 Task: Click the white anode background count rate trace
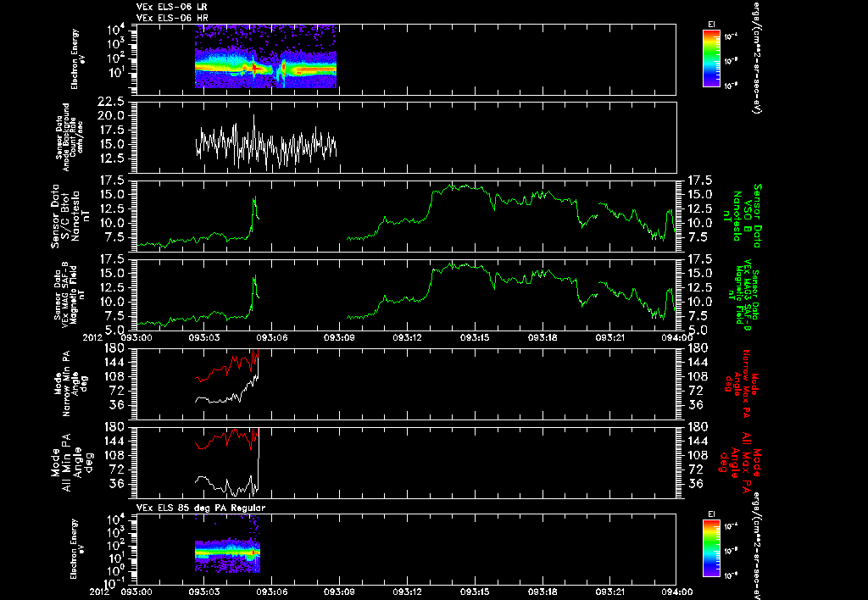[x=266, y=143]
